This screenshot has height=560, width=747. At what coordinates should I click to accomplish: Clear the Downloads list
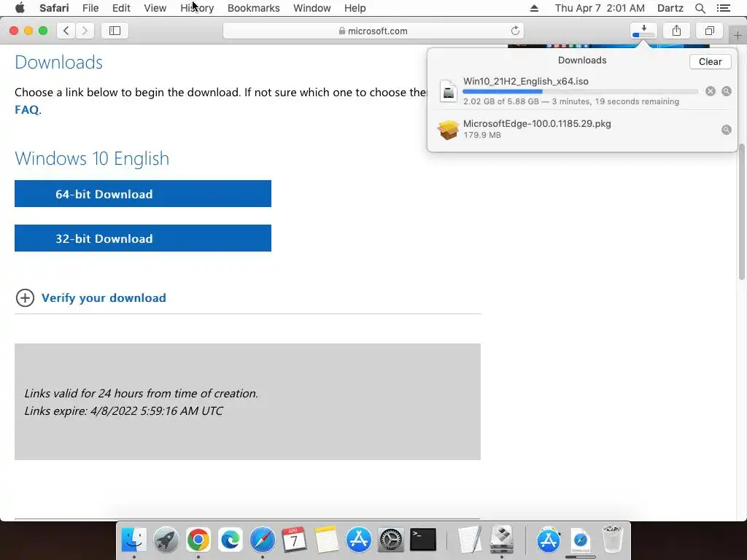pyautogui.click(x=710, y=61)
